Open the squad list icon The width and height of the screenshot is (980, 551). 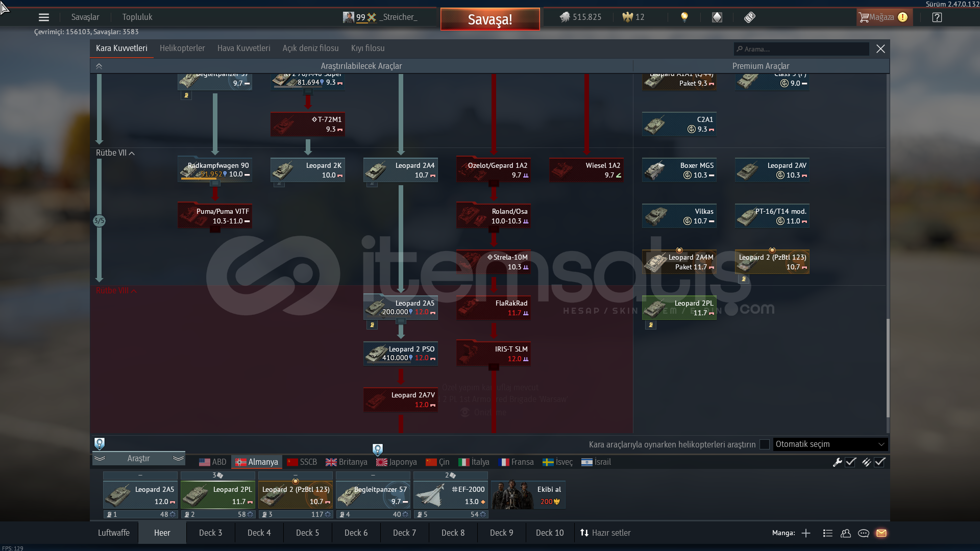828,533
